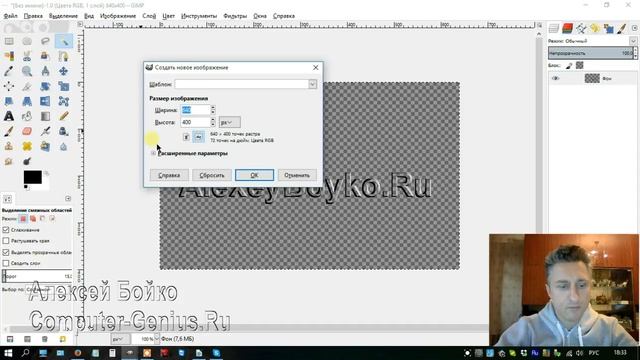Select the Measure compass tool
This screenshot has width=640, height=360.
coord(45,71)
